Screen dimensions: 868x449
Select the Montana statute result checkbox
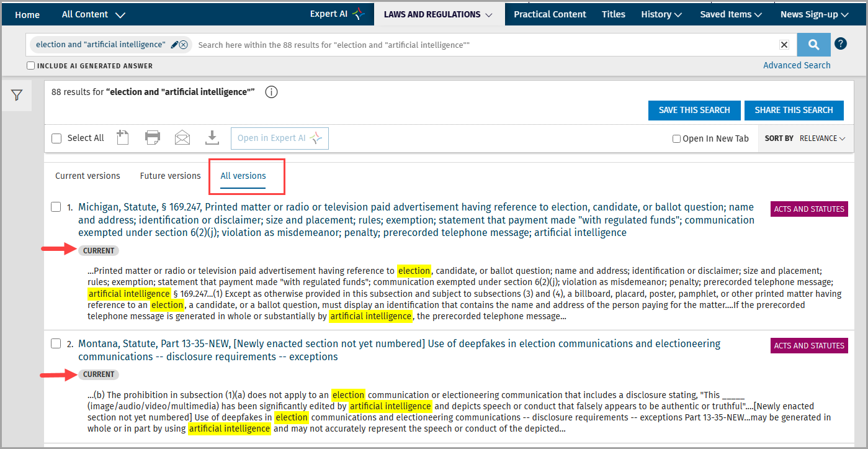pyautogui.click(x=56, y=343)
